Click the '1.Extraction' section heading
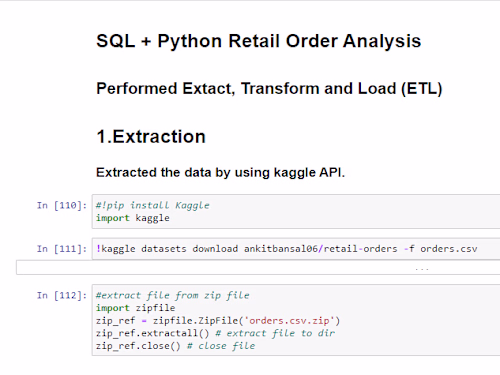This screenshot has height=375, width=500. point(151,137)
